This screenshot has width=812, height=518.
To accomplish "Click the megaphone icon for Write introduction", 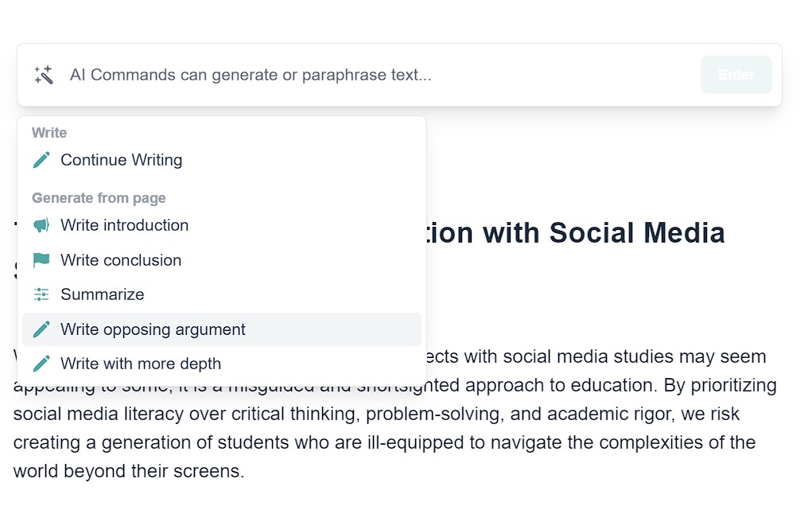I will pyautogui.click(x=41, y=225).
